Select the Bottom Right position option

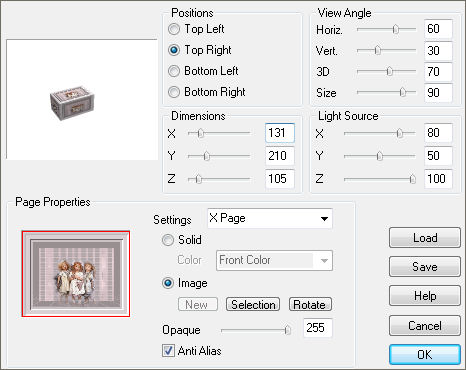tap(174, 92)
